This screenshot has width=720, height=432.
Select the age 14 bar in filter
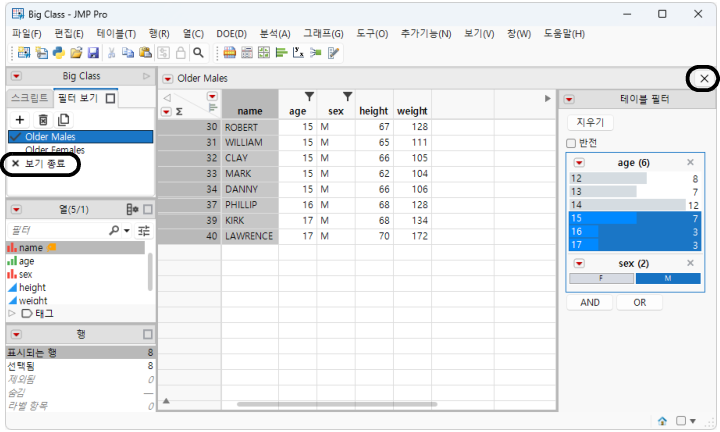(634, 205)
